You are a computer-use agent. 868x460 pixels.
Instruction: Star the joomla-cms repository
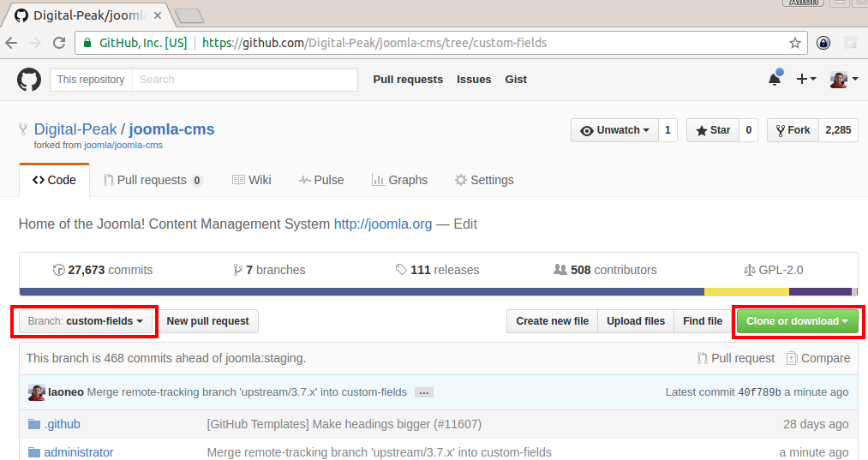pyautogui.click(x=712, y=130)
